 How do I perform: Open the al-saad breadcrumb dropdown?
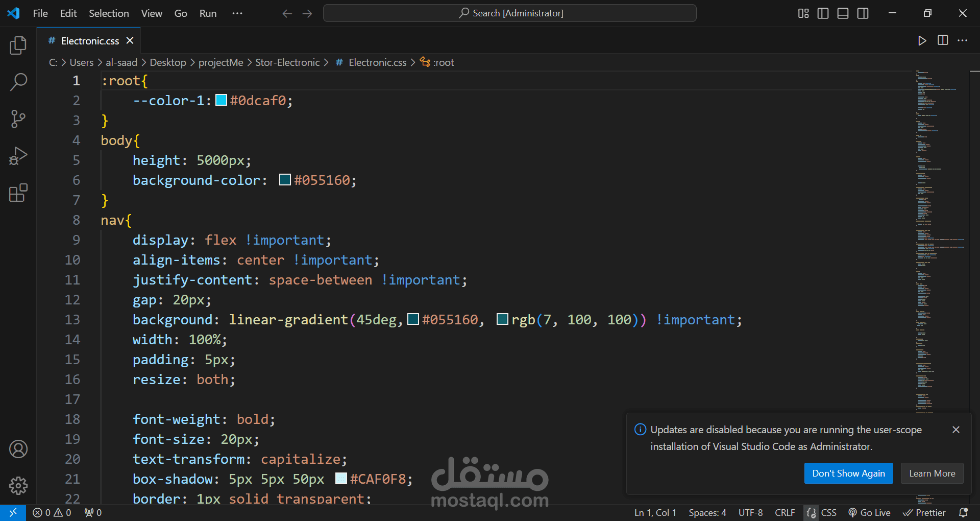pos(121,62)
